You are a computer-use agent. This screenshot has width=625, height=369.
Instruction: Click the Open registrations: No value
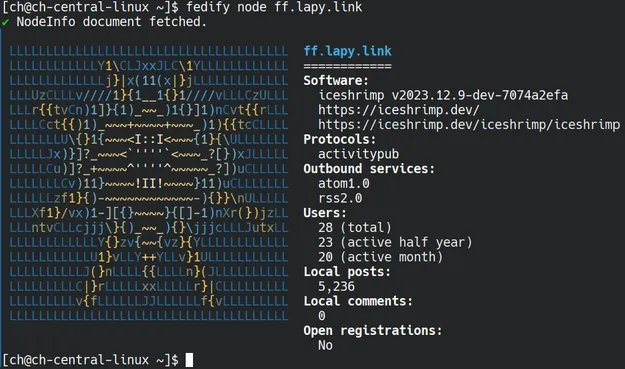[325, 345]
